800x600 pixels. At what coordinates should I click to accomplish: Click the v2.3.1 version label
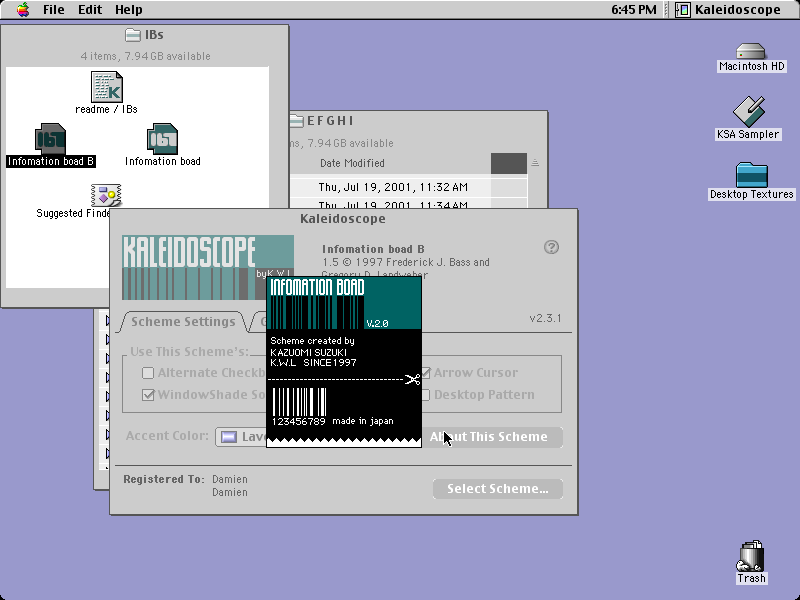[x=545, y=318]
